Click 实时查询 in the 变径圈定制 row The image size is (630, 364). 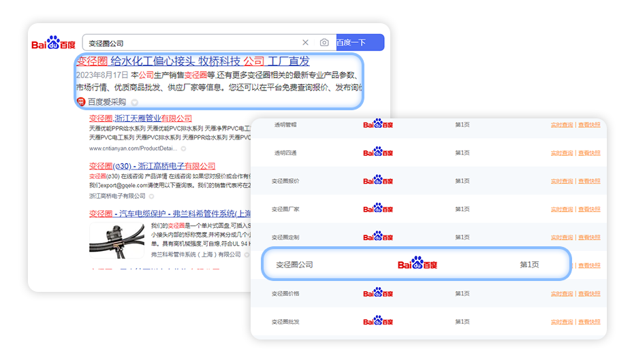click(562, 237)
